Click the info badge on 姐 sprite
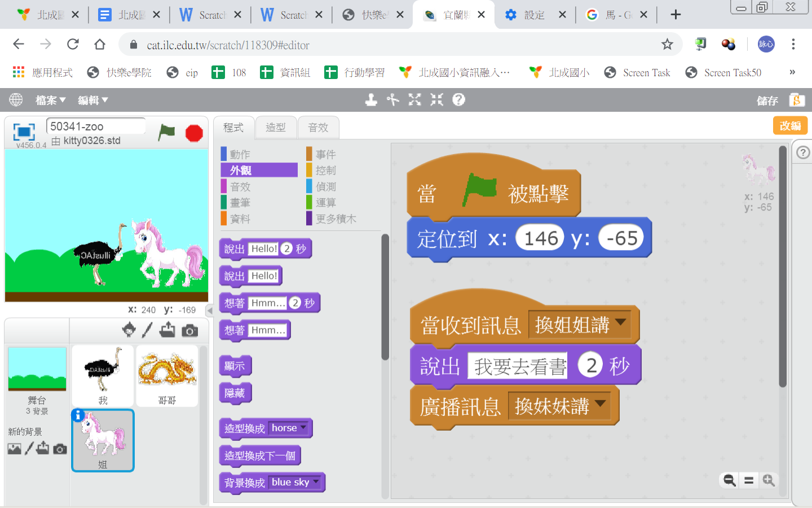 coord(78,415)
